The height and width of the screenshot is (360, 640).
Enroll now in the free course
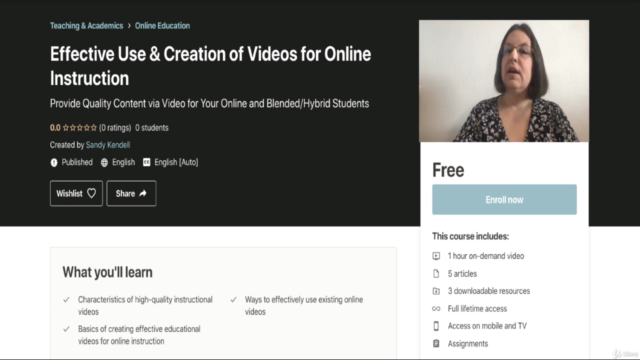pos(504,200)
